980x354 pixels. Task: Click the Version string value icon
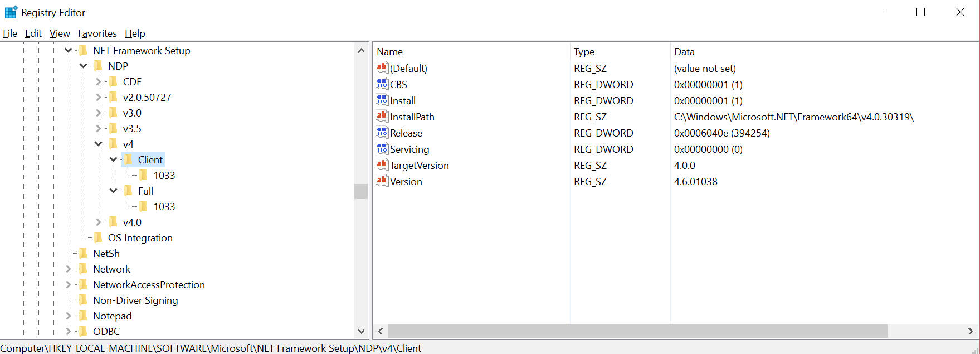point(382,181)
